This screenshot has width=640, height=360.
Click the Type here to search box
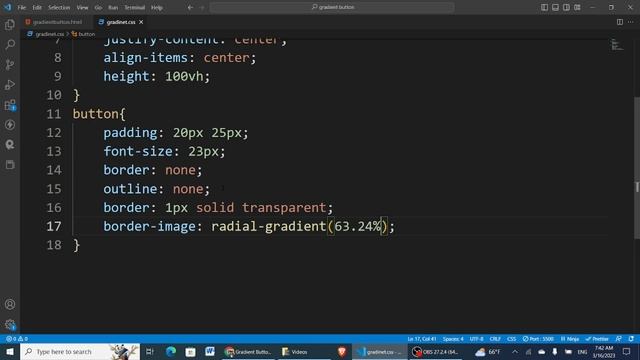[80, 351]
